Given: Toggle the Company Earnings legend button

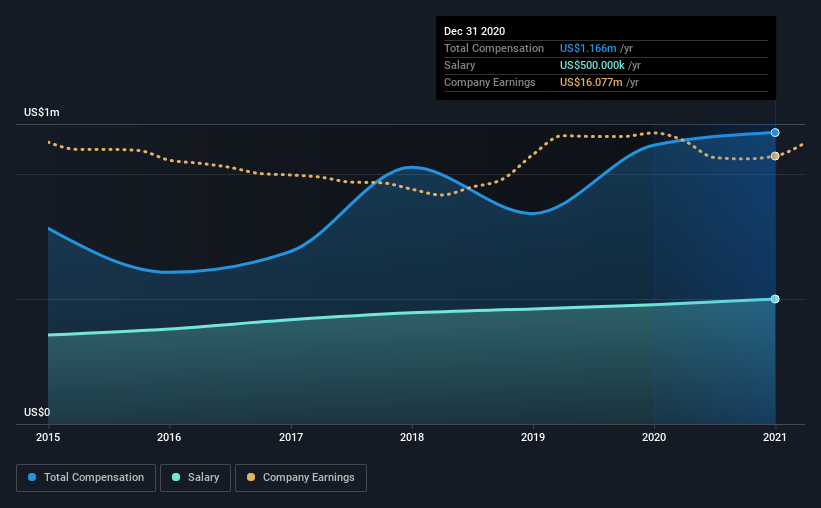Looking at the screenshot, I should [301, 478].
